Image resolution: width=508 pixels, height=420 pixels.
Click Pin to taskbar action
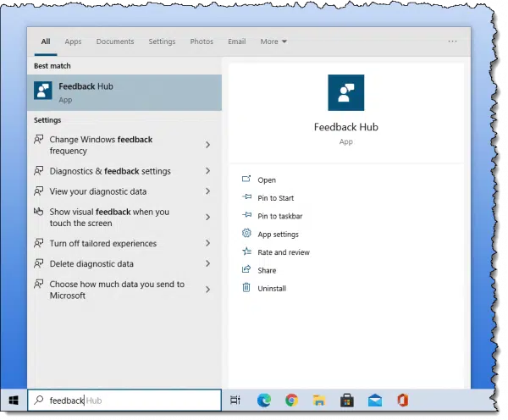click(280, 216)
